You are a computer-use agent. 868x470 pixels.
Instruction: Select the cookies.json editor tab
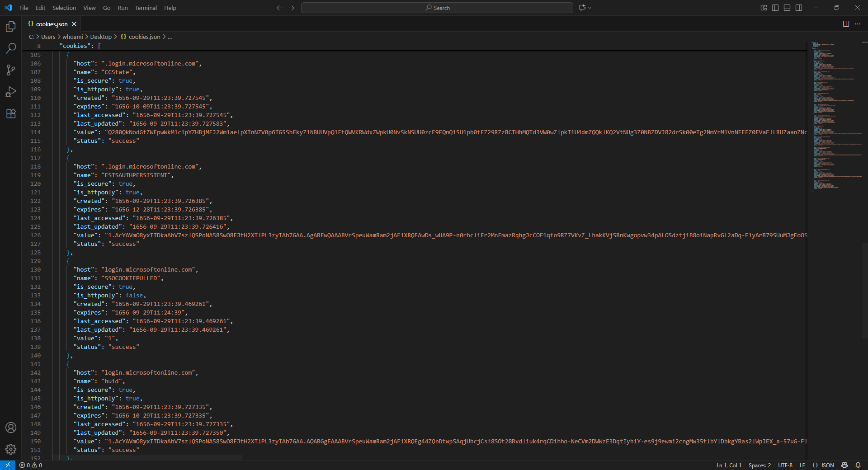coord(52,24)
